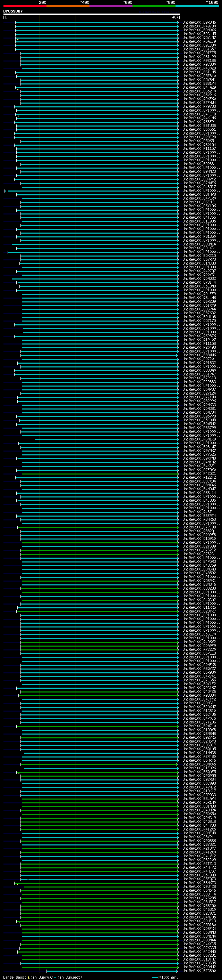The width and height of the screenshot is (222, 980).
Task: Select hit UniRef100_A4S0Z8
Action: (199, 68)
